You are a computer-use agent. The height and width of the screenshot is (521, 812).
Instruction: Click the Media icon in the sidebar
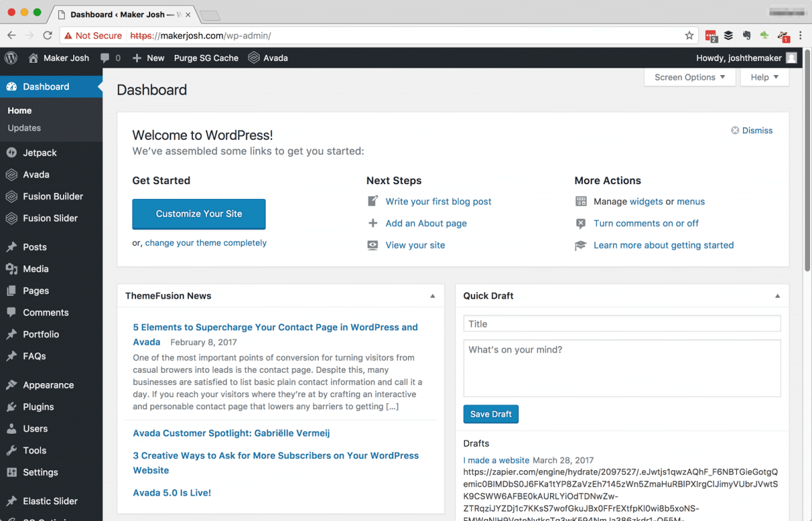point(11,269)
